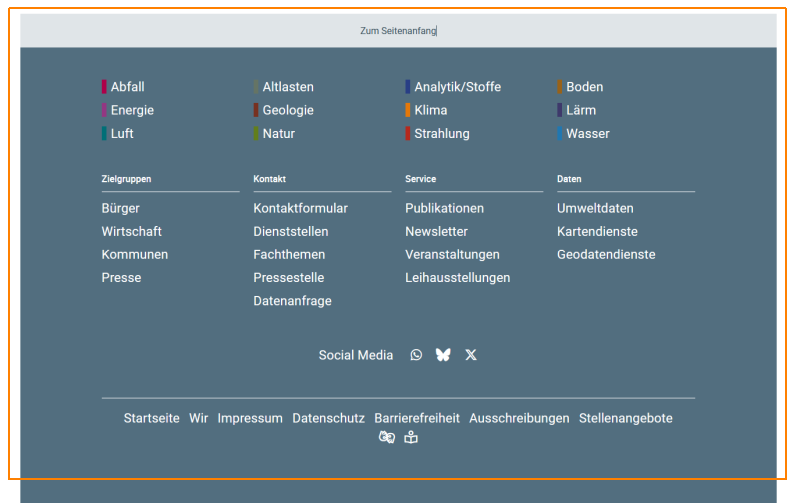Jump to page top via Zum Seitenanfang
Screen dimensions: 800x503
point(398,31)
